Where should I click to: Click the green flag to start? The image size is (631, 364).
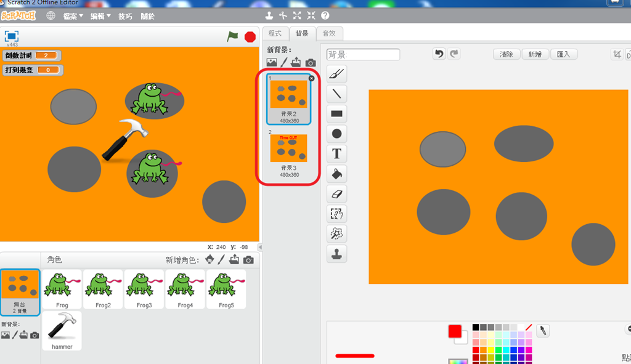(232, 36)
